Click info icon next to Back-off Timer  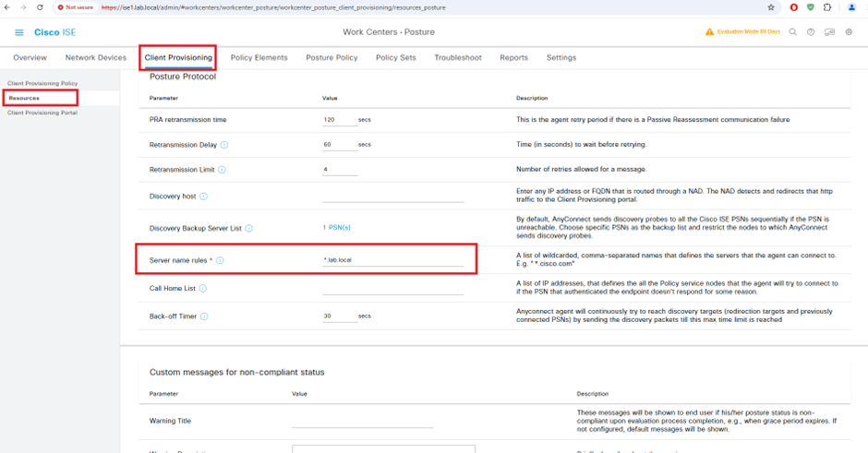(204, 316)
